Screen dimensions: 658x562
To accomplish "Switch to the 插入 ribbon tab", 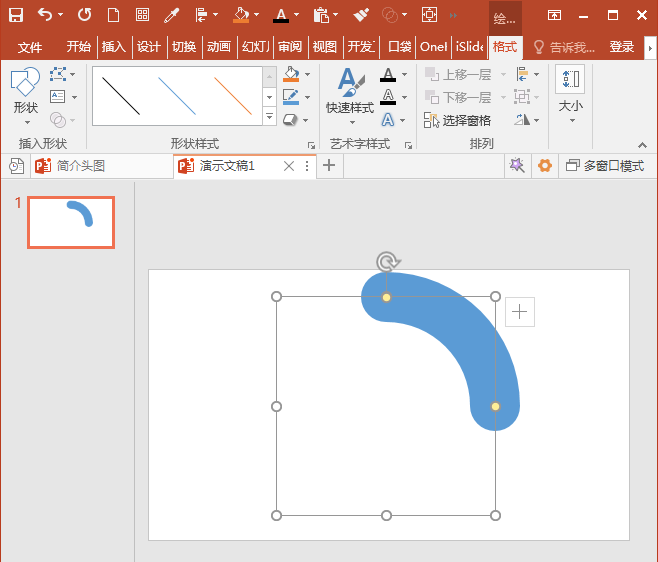I will pyautogui.click(x=114, y=47).
